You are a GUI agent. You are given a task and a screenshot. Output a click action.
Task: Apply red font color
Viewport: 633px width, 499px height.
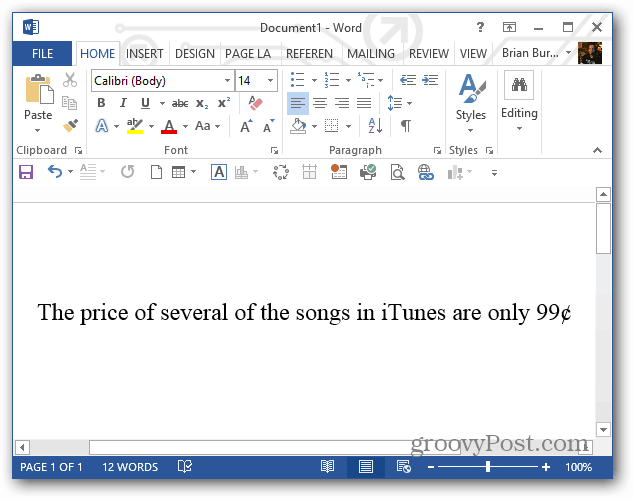coord(169,126)
